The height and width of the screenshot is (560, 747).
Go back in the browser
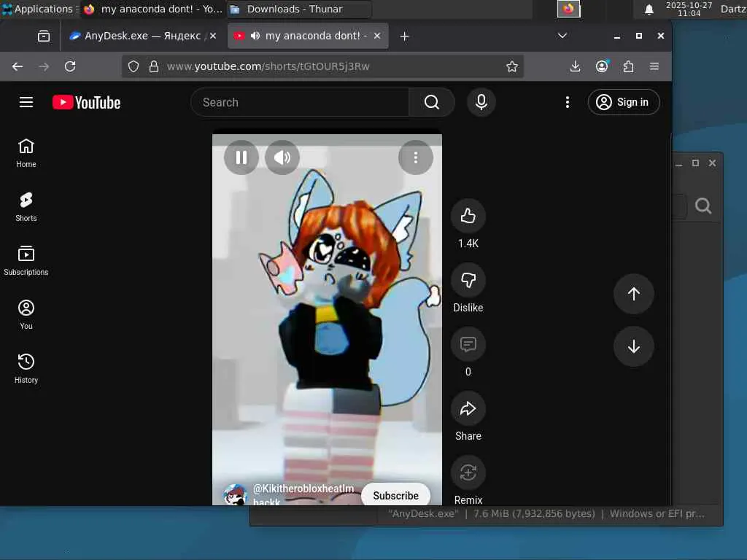[x=18, y=66]
